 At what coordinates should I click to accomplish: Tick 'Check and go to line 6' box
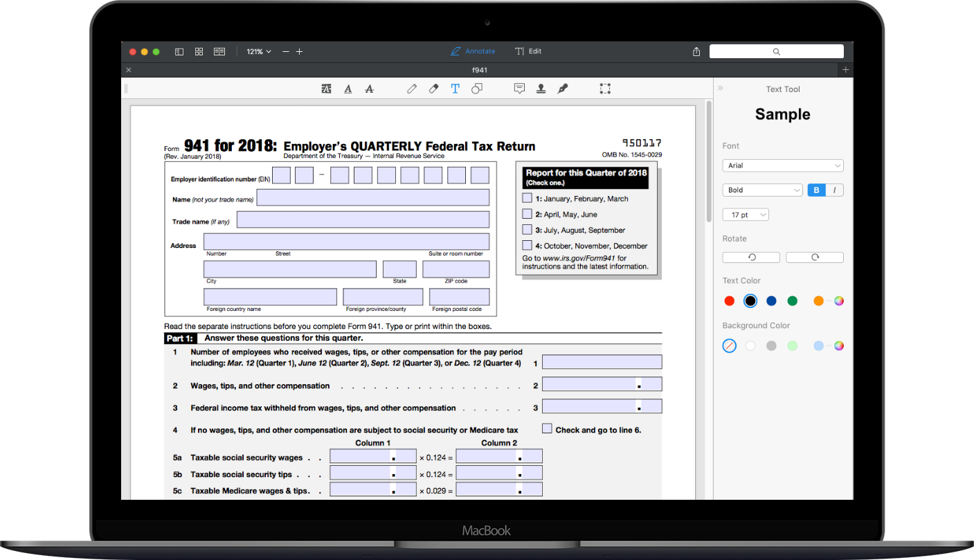coord(547,428)
